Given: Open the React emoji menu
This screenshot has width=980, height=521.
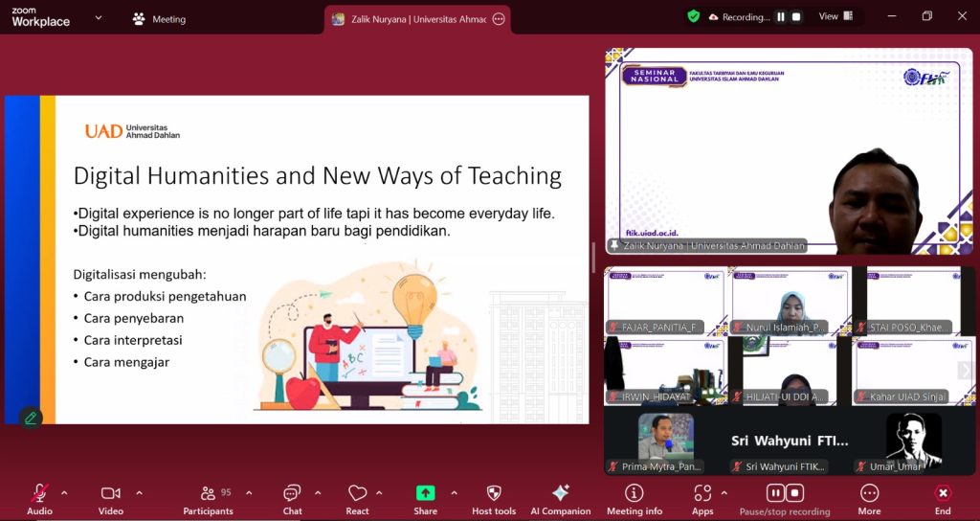Looking at the screenshot, I should 357,494.
